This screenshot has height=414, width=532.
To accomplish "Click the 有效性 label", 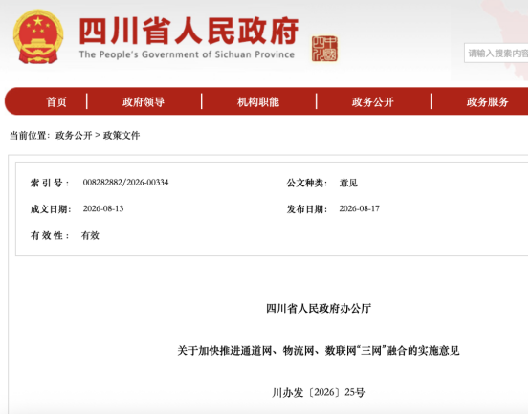I will tap(50, 235).
